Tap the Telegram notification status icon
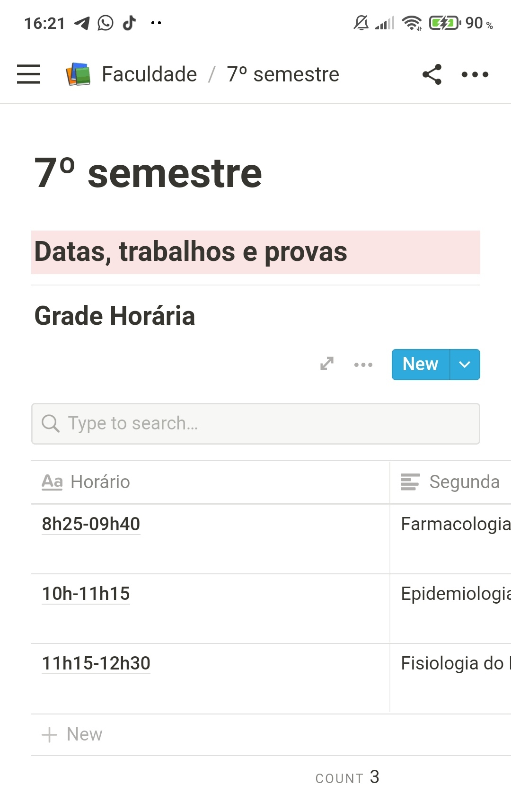The width and height of the screenshot is (511, 812). (82, 23)
